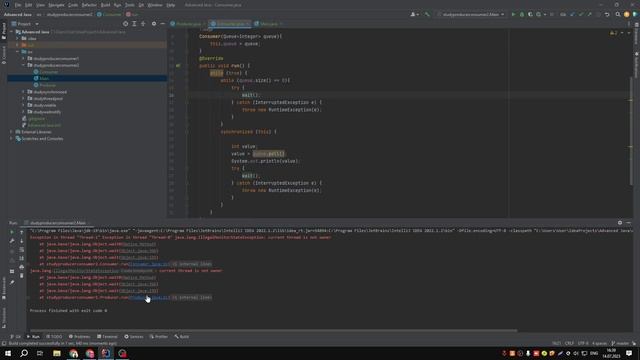Open the Edit menu

click(28, 5)
